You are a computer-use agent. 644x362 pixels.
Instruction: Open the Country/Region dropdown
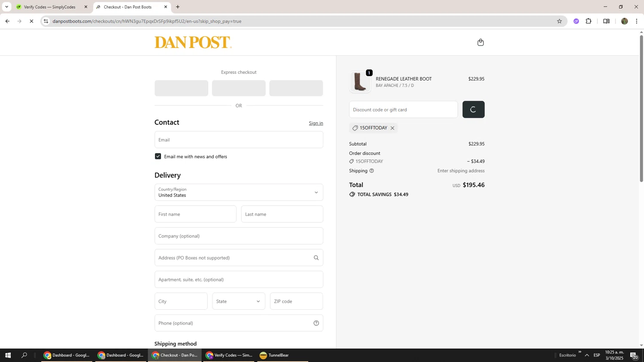pos(239,192)
